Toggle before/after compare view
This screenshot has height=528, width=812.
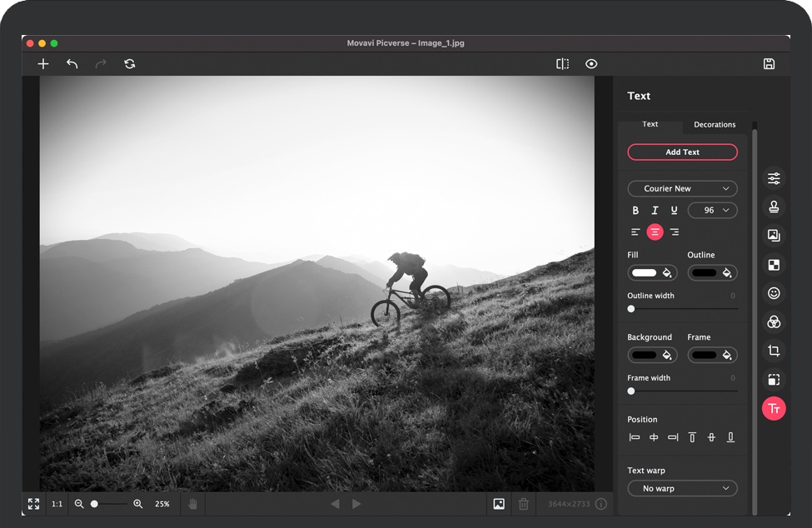point(563,64)
